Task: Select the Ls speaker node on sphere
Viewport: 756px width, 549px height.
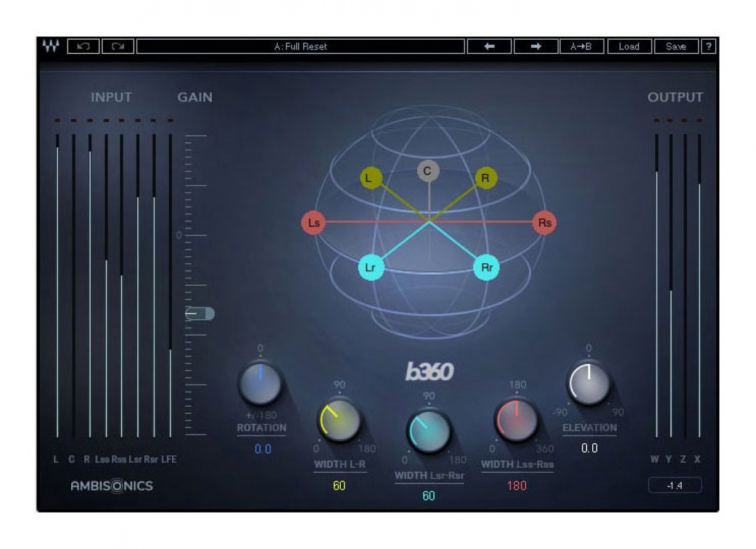Action: coord(313,223)
